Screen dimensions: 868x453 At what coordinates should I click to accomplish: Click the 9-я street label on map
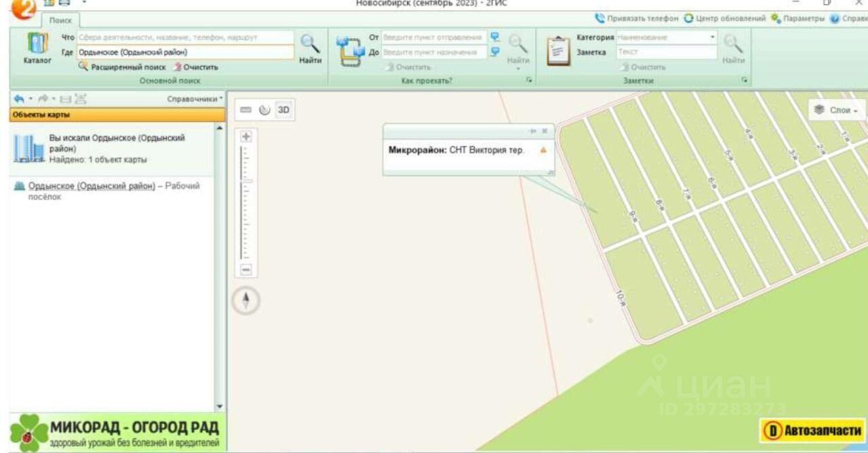(633, 218)
